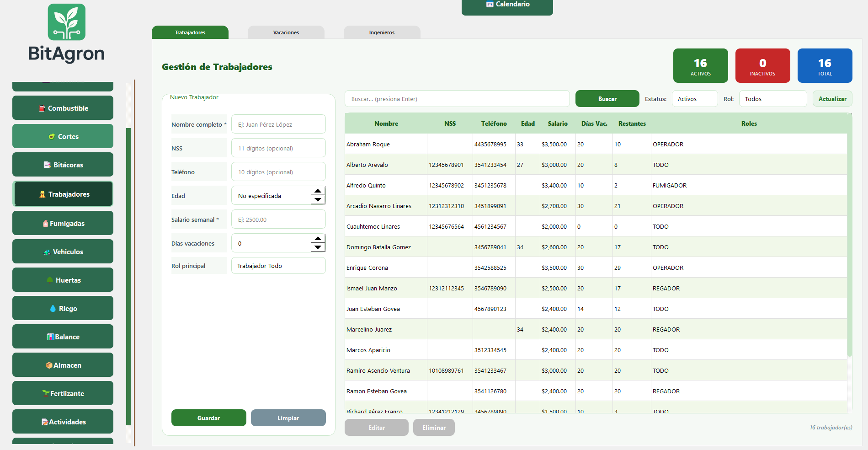This screenshot has height=450, width=868.
Task: Decrease Días vacaciones with down arrow
Action: [x=318, y=247]
